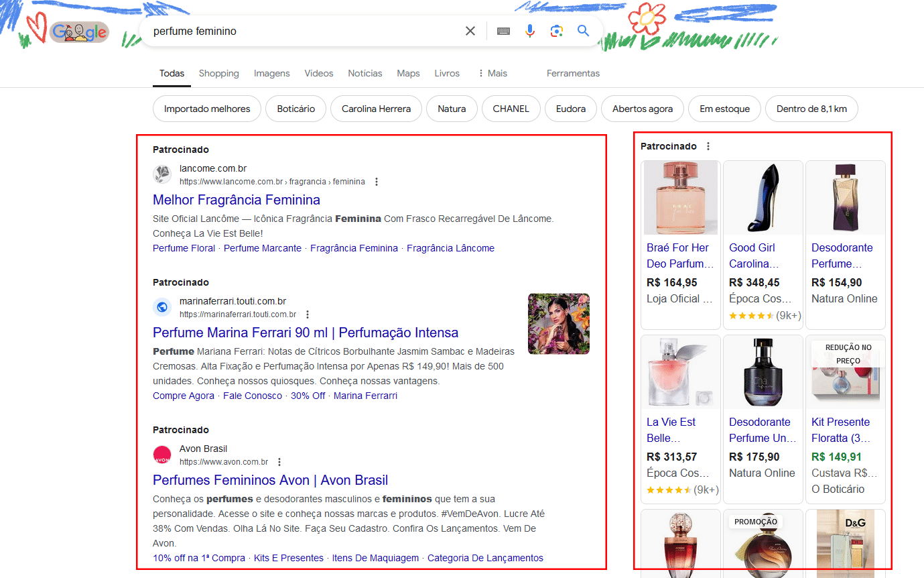Apply the Carolina Herrera filter chip
The width and height of the screenshot is (924, 578).
click(x=376, y=109)
